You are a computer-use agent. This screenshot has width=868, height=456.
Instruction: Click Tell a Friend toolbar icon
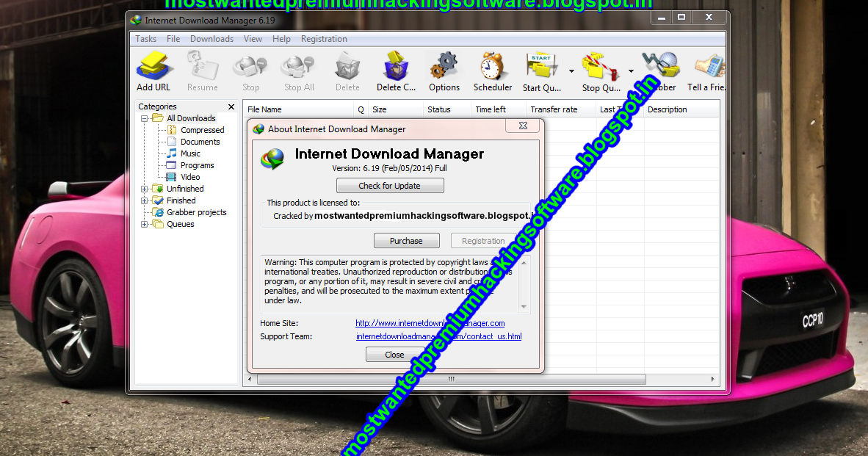point(709,66)
